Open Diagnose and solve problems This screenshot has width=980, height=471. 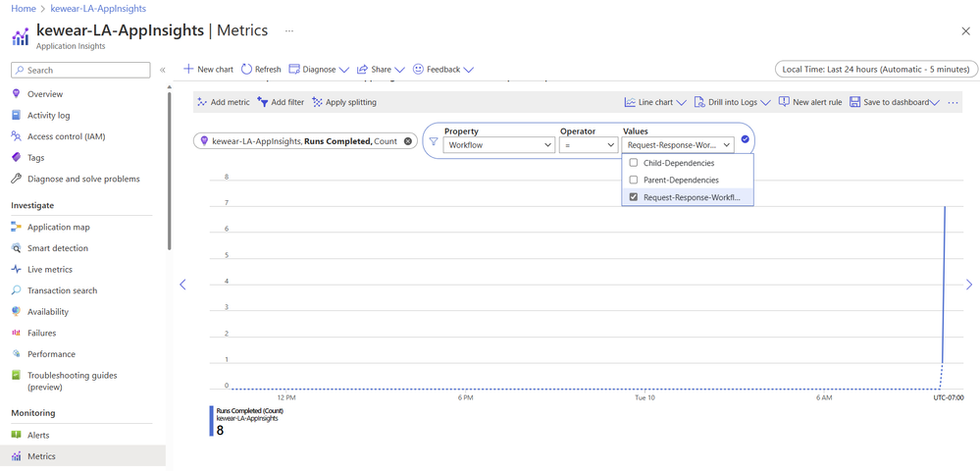click(x=81, y=179)
